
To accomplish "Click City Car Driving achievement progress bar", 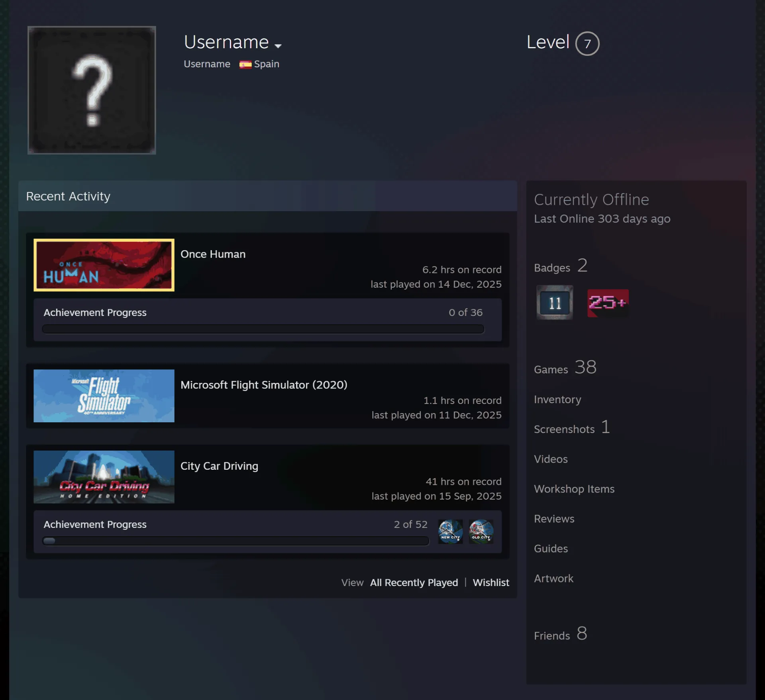I will pos(236,541).
